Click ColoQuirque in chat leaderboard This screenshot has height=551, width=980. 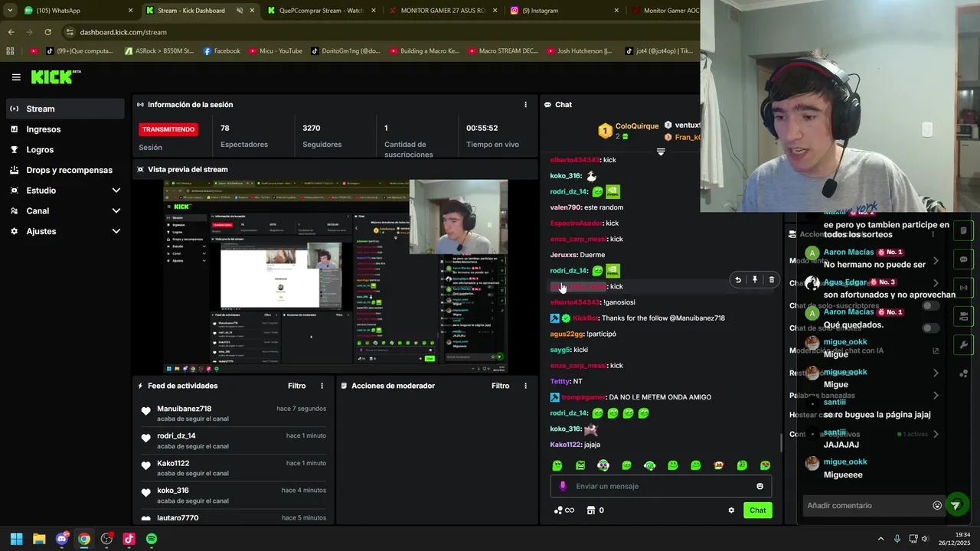pyautogui.click(x=637, y=126)
